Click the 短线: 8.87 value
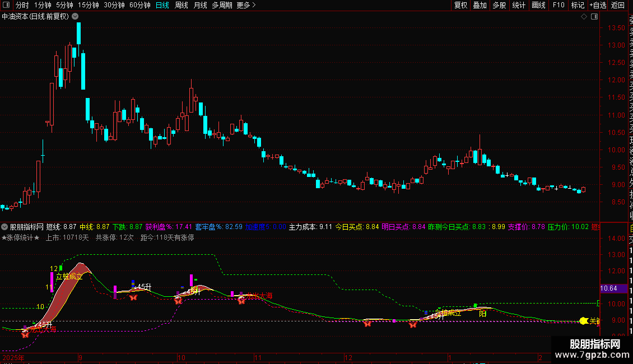Image resolution: width=633 pixels, height=364 pixels. tap(61, 227)
